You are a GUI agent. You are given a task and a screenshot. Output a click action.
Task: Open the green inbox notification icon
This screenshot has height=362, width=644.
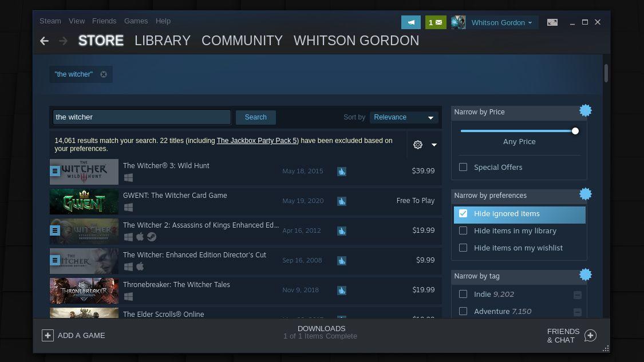click(435, 22)
